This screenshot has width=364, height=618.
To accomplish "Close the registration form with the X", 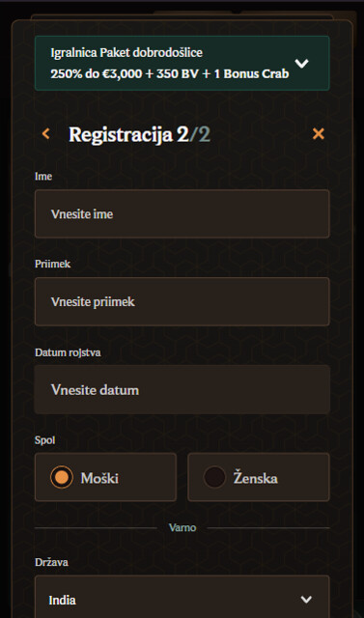I will tap(319, 134).
